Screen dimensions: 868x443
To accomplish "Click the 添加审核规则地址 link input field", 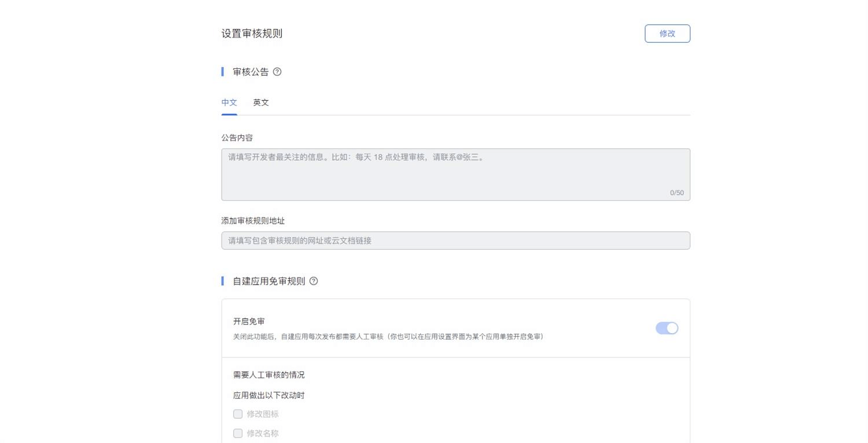I will point(455,241).
